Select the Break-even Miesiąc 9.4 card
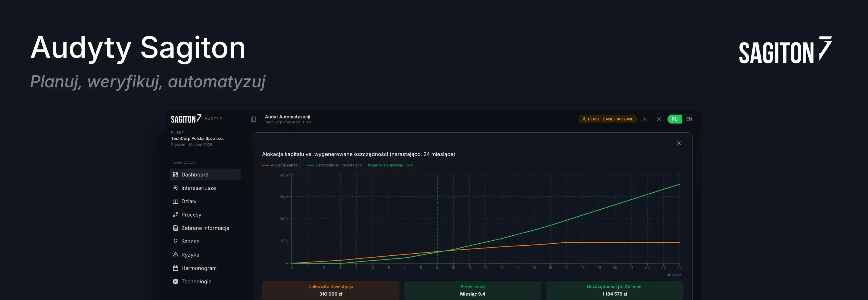868x300 pixels. pos(473,290)
